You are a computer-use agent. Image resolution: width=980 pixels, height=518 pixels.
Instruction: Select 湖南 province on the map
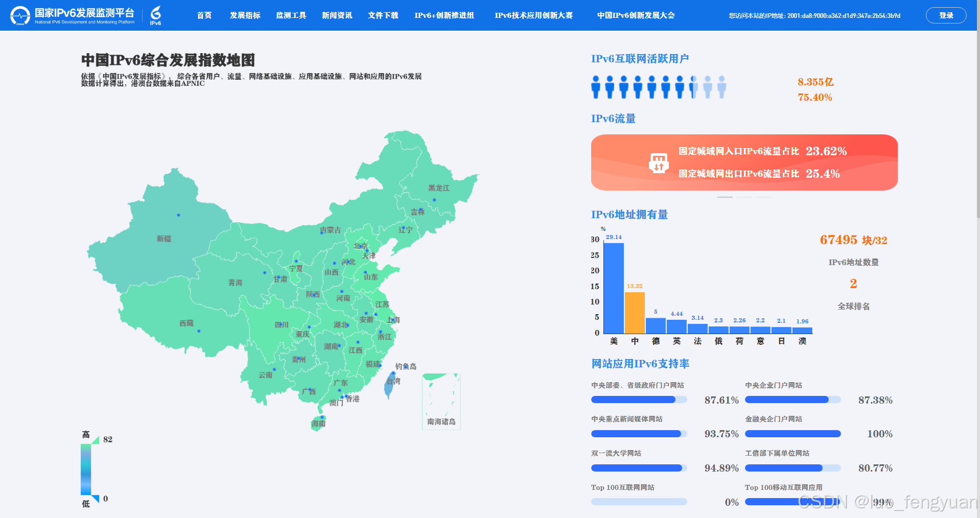[331, 346]
